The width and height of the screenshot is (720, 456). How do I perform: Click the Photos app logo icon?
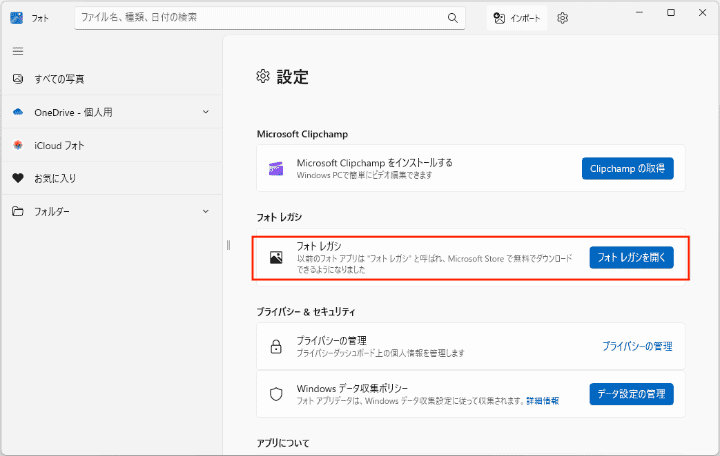click(17, 18)
